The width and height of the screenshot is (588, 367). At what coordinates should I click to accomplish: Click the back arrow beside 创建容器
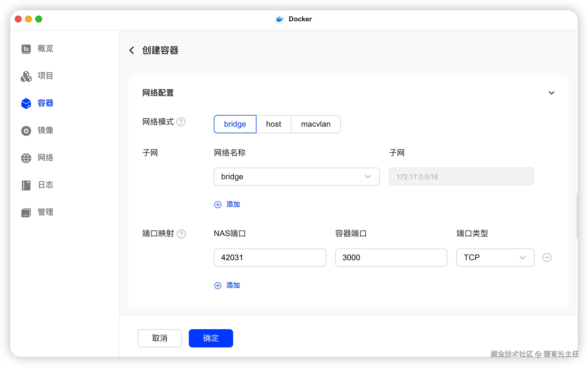click(x=132, y=51)
